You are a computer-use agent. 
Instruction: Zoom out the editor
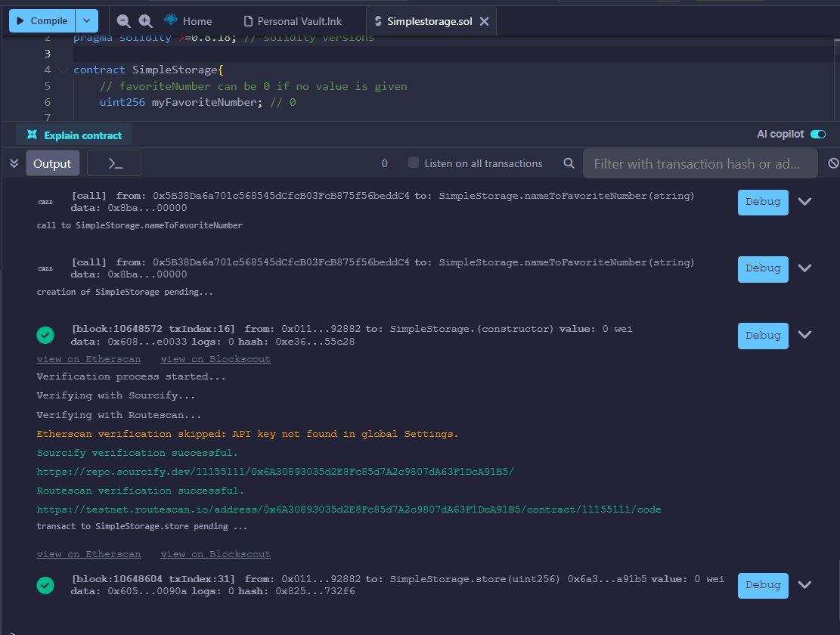point(124,21)
